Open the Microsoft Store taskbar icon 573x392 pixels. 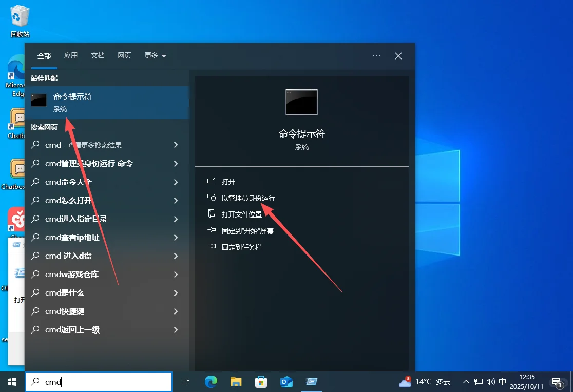pos(261,382)
